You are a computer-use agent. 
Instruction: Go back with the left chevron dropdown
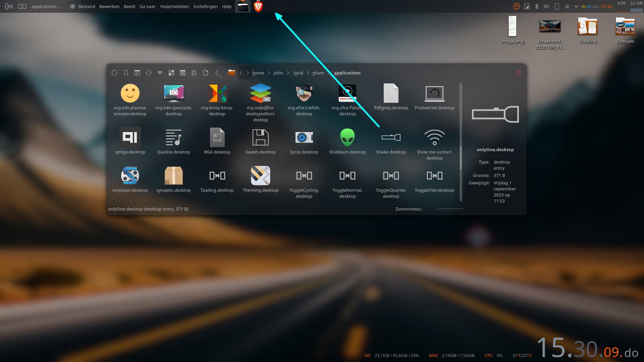(218, 73)
